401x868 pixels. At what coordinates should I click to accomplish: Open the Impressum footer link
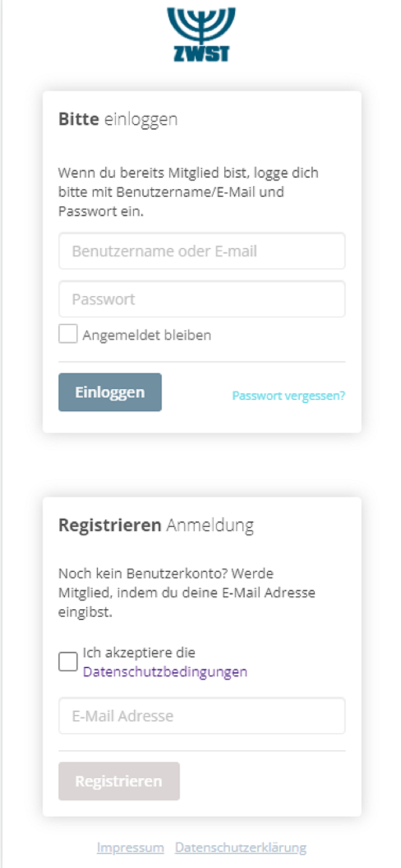point(130,848)
